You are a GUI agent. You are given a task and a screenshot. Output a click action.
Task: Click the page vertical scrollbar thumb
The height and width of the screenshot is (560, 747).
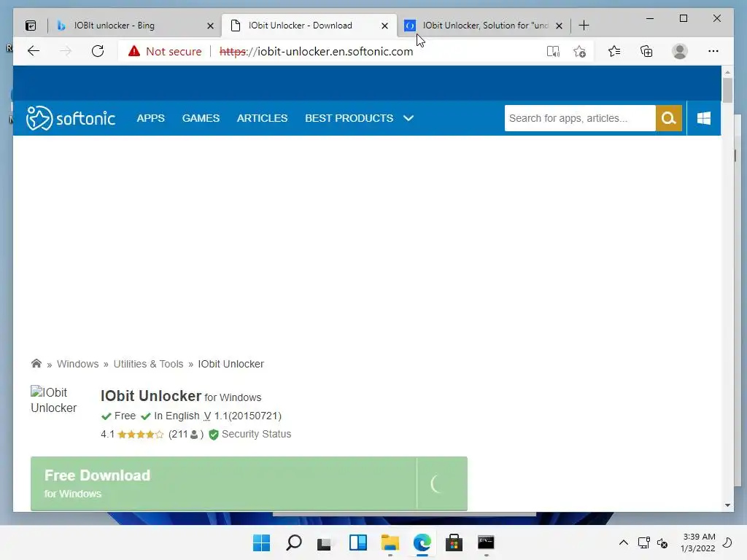click(x=727, y=90)
